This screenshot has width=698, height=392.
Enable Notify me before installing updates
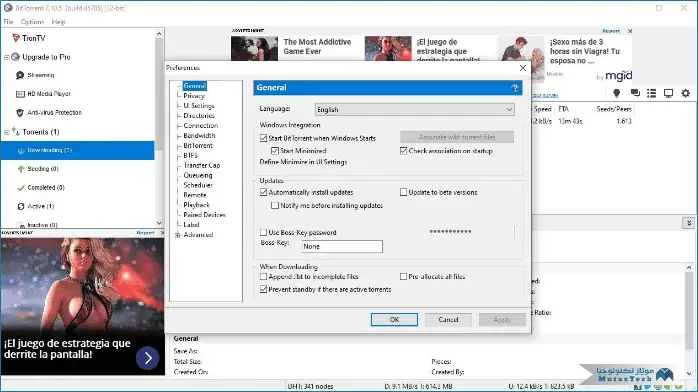(275, 206)
